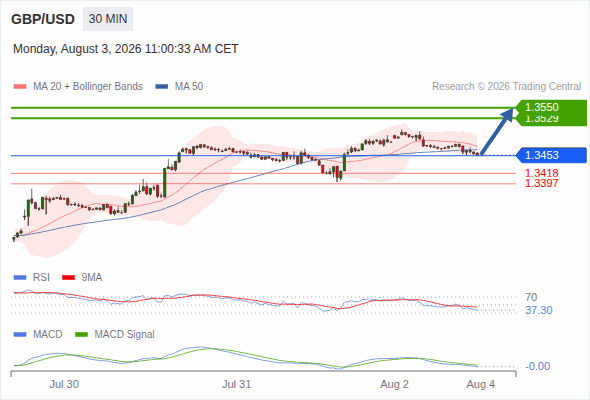Click the red 1.3397 support label

pyautogui.click(x=541, y=183)
